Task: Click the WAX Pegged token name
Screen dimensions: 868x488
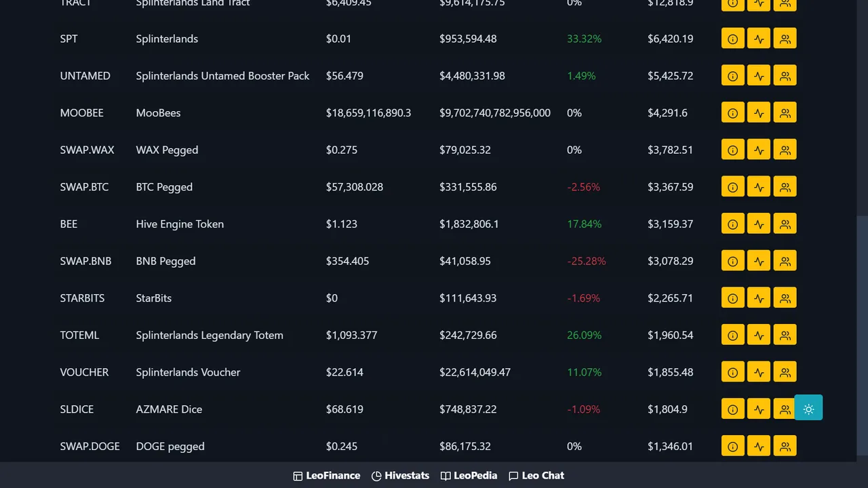Action: [x=167, y=150]
